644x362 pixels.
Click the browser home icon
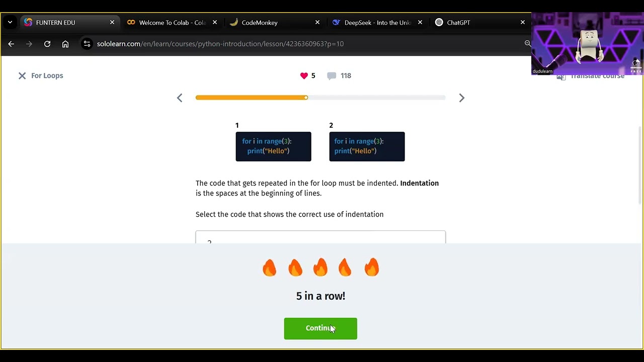point(65,44)
